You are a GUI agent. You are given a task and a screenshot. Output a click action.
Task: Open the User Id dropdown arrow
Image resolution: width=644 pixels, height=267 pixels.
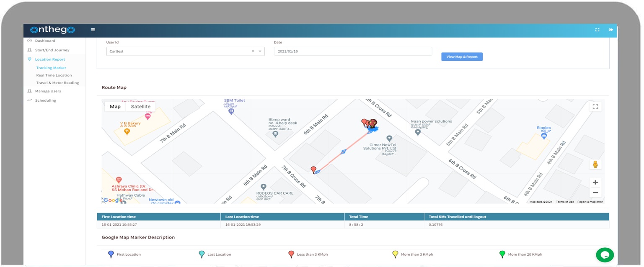coord(260,51)
